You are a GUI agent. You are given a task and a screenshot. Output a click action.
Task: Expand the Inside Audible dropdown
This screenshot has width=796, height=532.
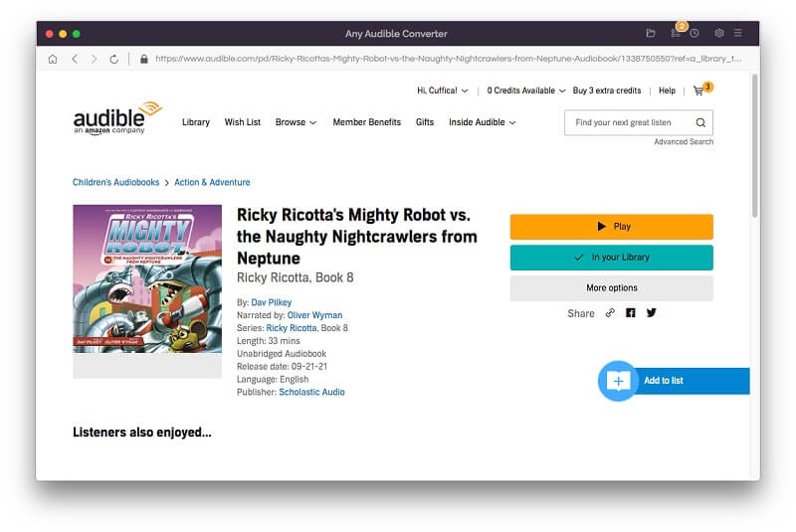(x=482, y=122)
